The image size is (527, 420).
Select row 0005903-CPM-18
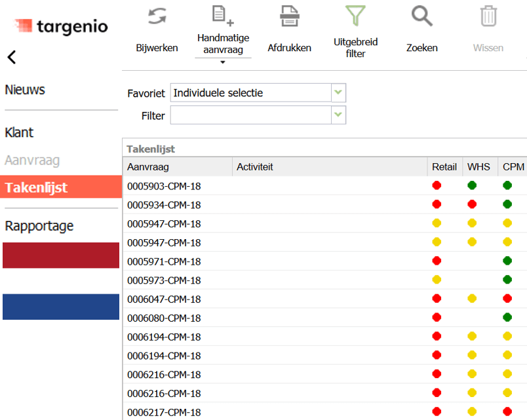[x=164, y=186]
